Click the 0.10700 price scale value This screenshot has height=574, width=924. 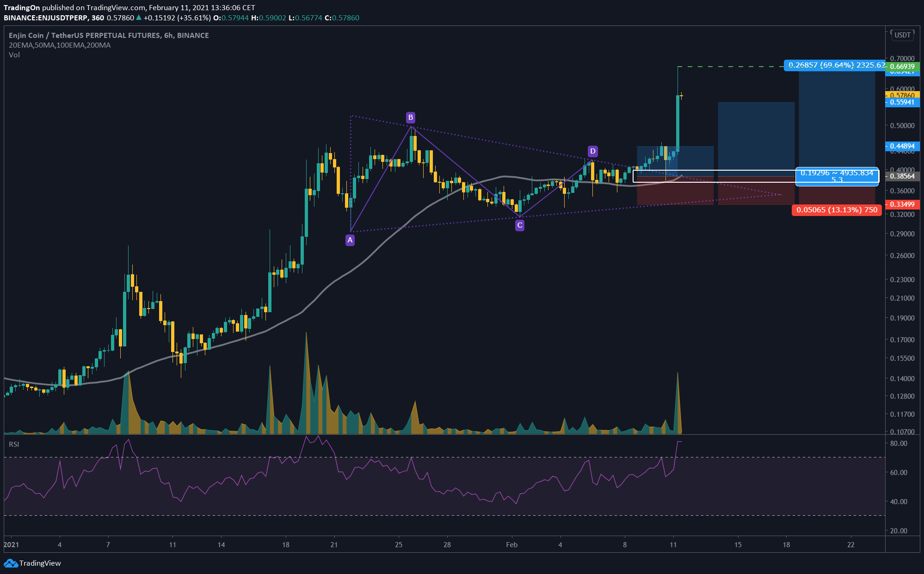[902, 432]
